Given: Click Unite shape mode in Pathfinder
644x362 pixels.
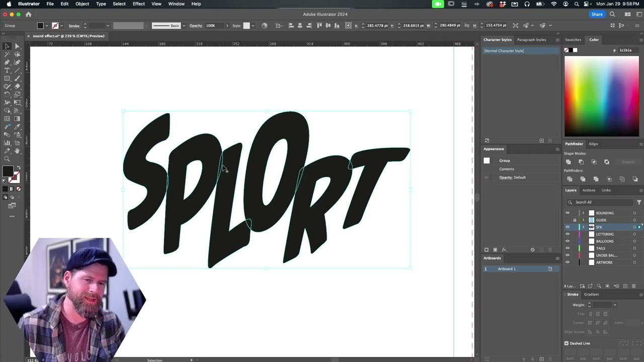Looking at the screenshot, I should (569, 162).
